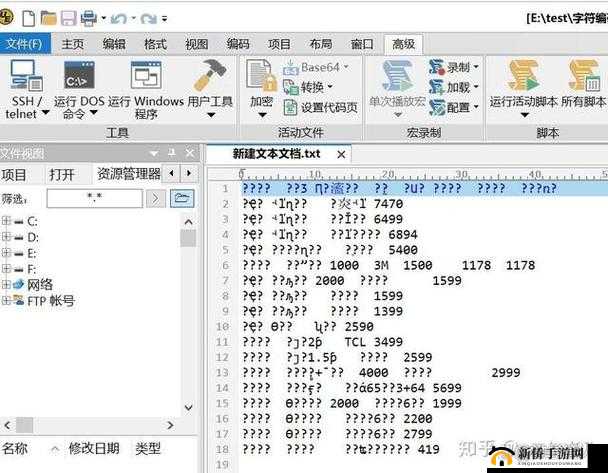Switch to the 布局 ribbon tab

[321, 44]
